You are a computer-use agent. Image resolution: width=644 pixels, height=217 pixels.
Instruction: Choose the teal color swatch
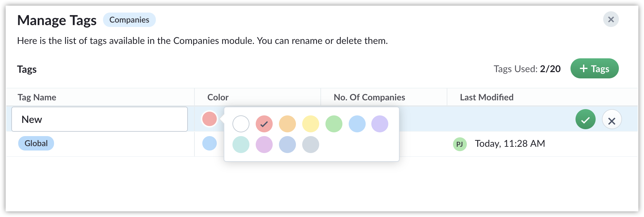[x=241, y=145]
